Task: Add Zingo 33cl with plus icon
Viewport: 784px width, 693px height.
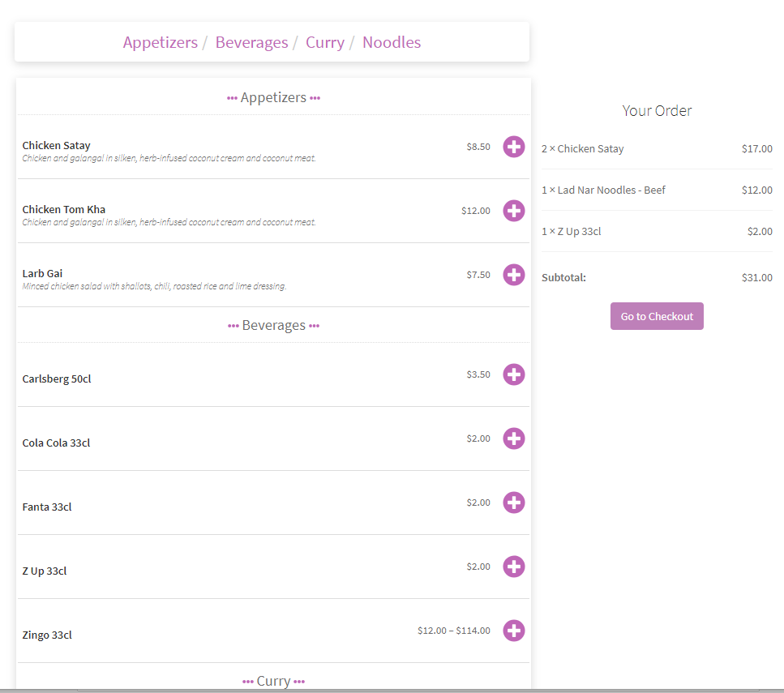Action: 513,631
